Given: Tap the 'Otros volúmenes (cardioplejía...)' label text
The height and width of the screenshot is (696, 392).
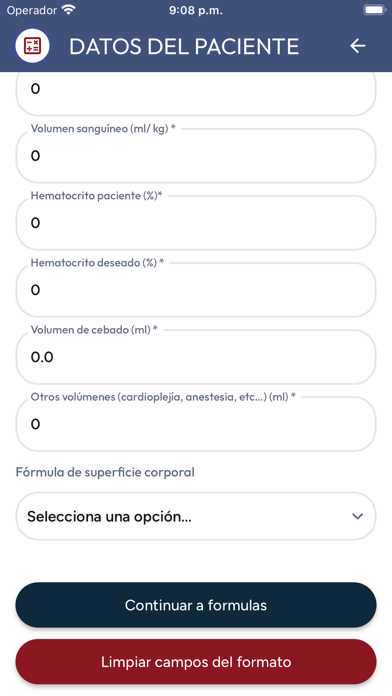Looking at the screenshot, I should pos(163,397).
